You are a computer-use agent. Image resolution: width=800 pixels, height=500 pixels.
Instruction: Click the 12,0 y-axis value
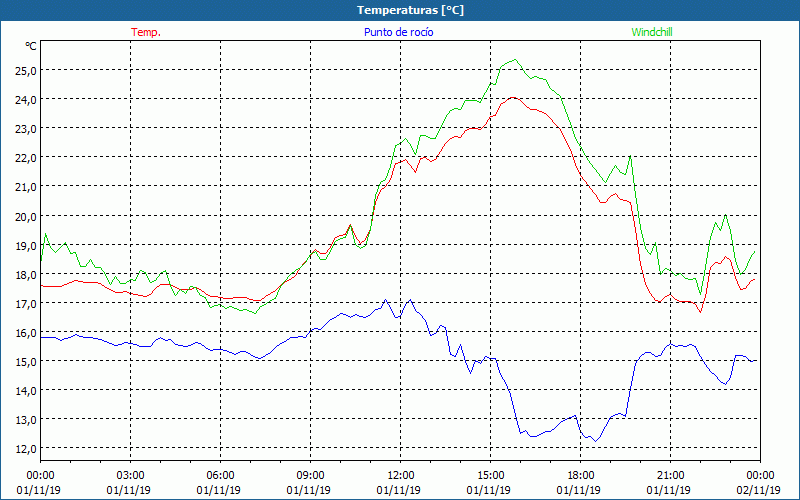26,449
